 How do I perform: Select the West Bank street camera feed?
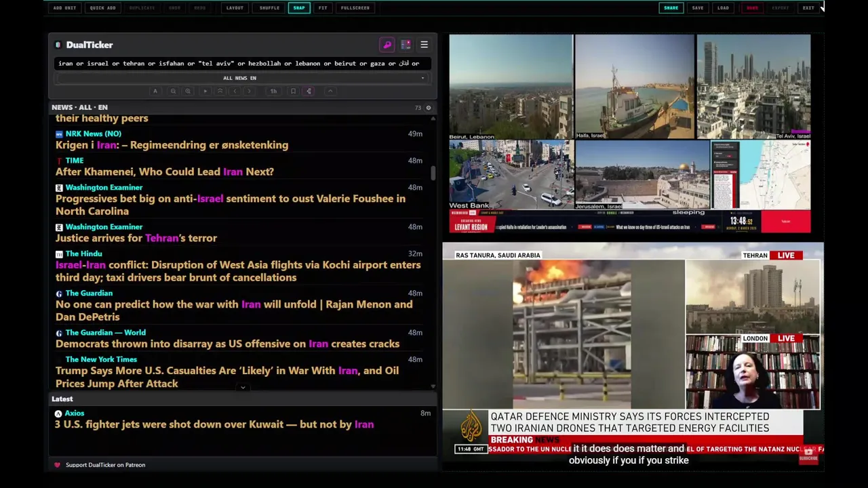511,175
